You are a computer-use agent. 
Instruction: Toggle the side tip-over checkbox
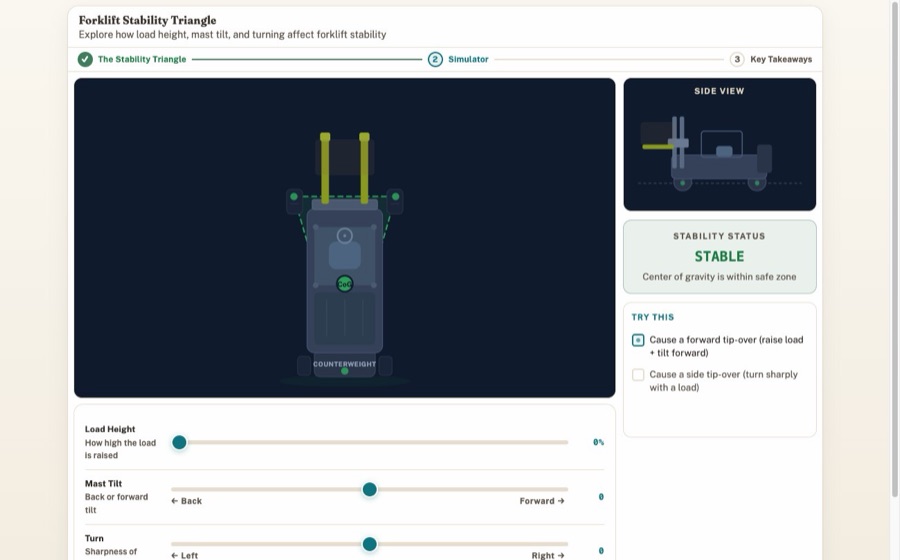(638, 375)
